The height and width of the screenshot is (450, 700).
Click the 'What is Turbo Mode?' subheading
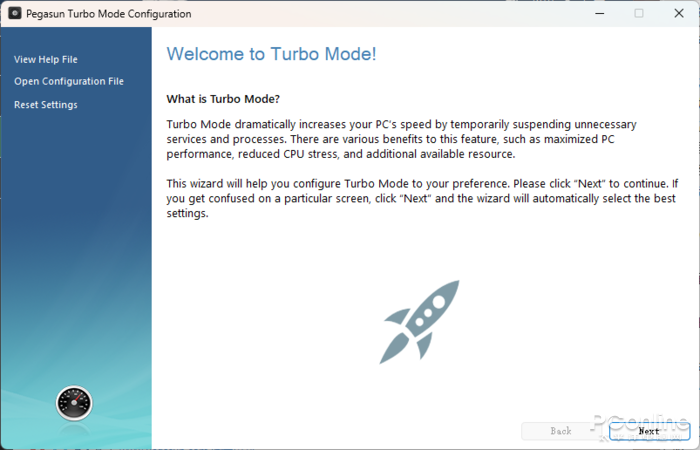[x=223, y=99]
